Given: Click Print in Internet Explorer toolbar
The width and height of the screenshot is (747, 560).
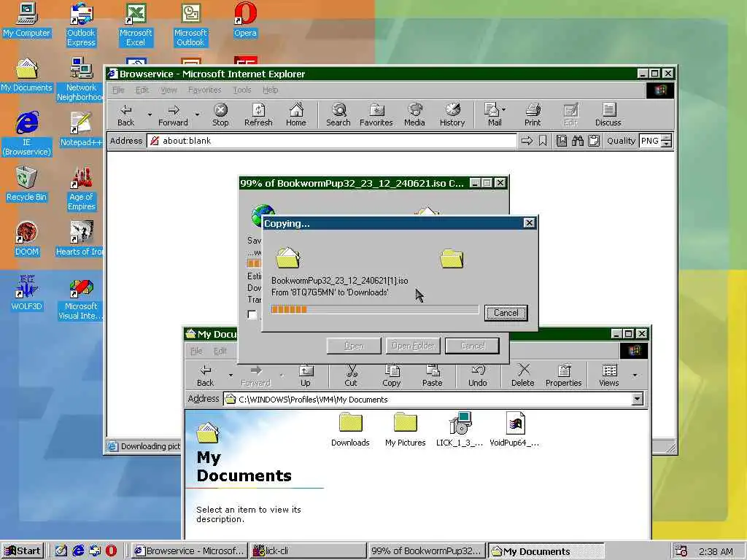Looking at the screenshot, I should click(533, 115).
